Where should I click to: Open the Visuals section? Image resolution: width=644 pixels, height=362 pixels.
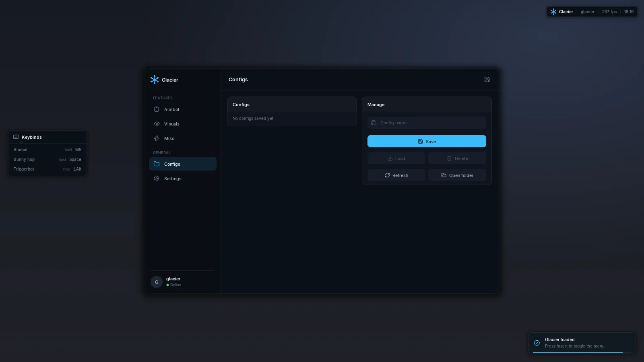click(183, 124)
